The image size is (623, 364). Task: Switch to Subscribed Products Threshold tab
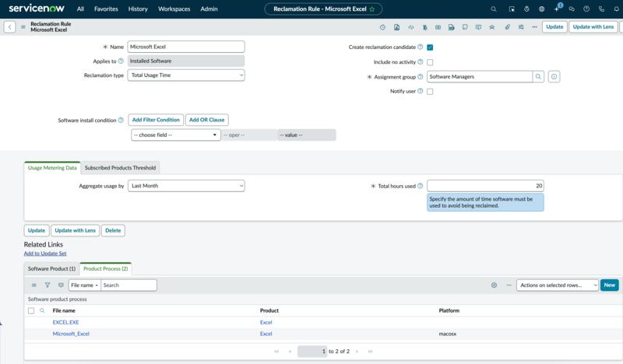pos(120,168)
